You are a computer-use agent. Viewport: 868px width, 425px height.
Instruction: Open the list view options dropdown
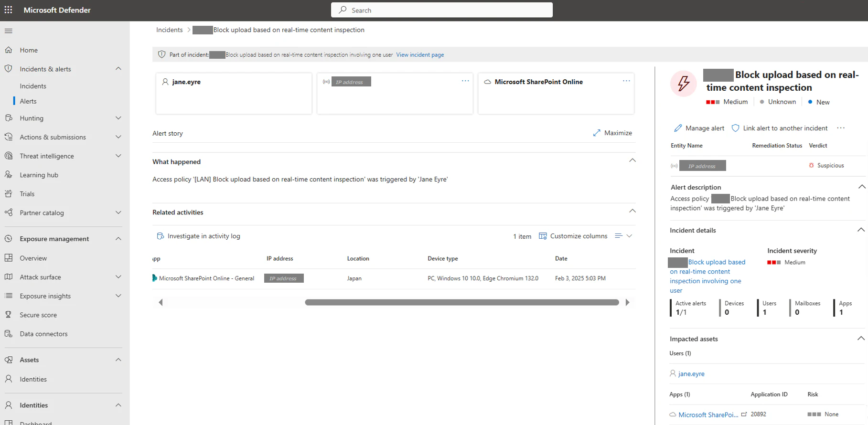click(x=623, y=236)
